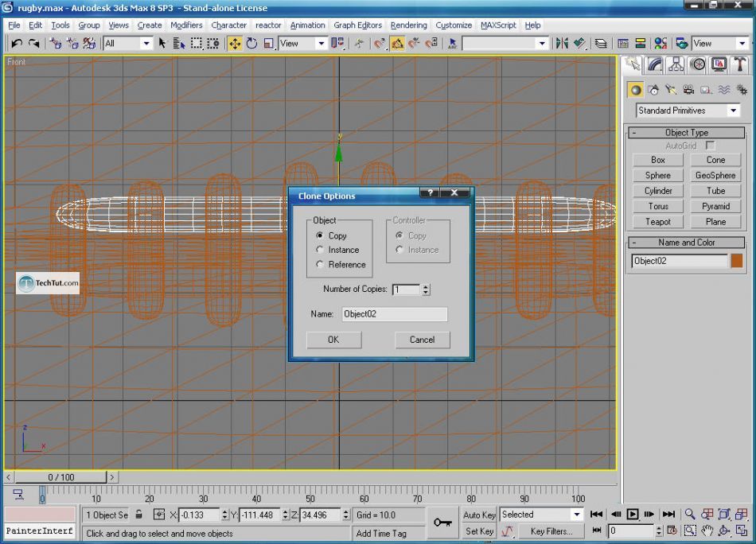Open the Modifiers menu

[x=186, y=25]
